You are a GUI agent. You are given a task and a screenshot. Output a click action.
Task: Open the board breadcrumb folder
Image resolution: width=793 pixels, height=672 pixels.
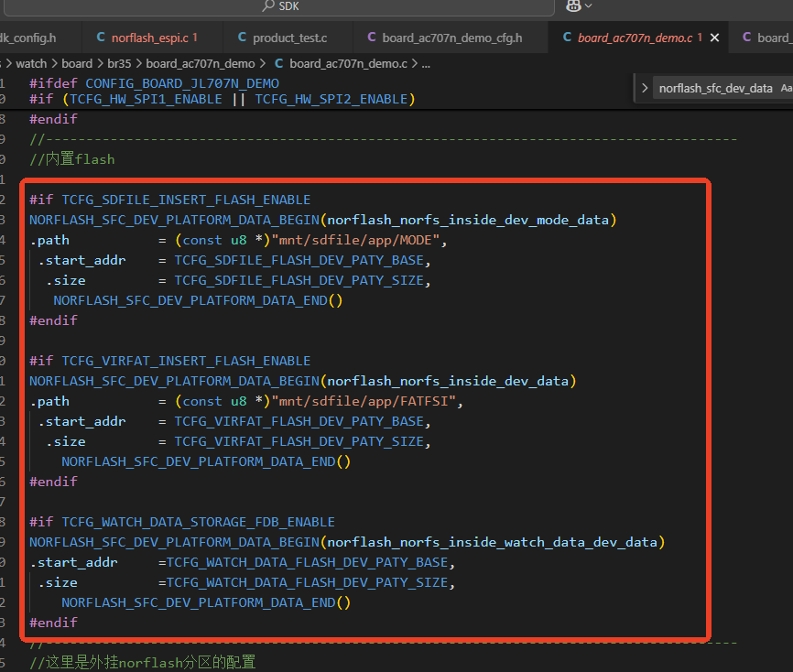click(77, 64)
